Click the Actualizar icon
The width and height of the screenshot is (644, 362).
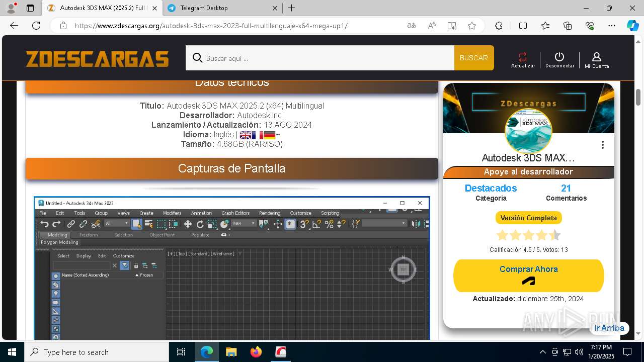(x=523, y=60)
